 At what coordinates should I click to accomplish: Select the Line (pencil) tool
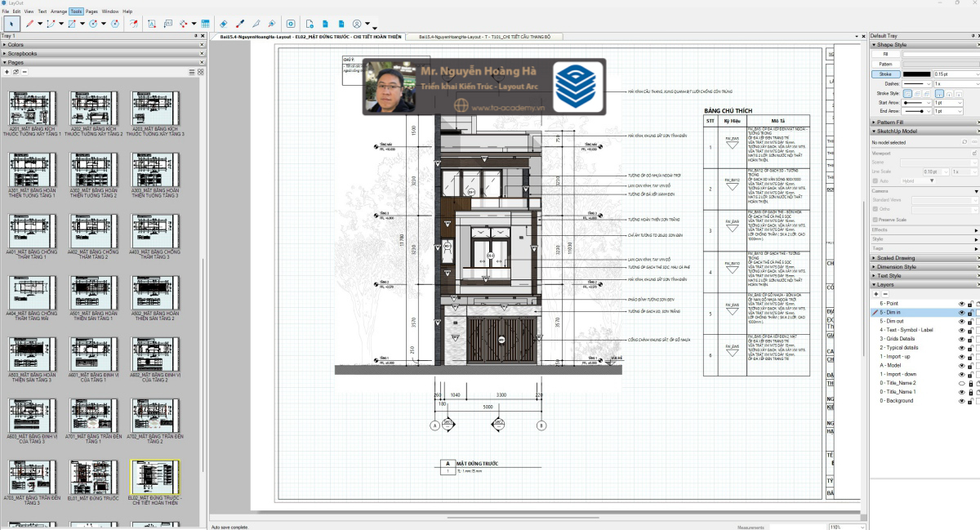point(29,24)
